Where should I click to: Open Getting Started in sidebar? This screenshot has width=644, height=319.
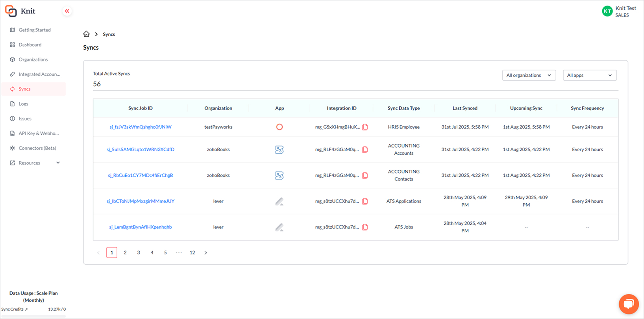[x=33, y=30]
